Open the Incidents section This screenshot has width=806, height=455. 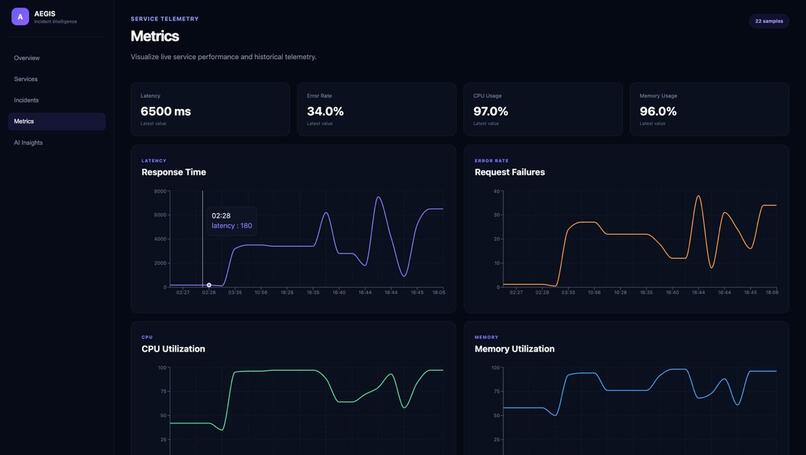tap(26, 100)
